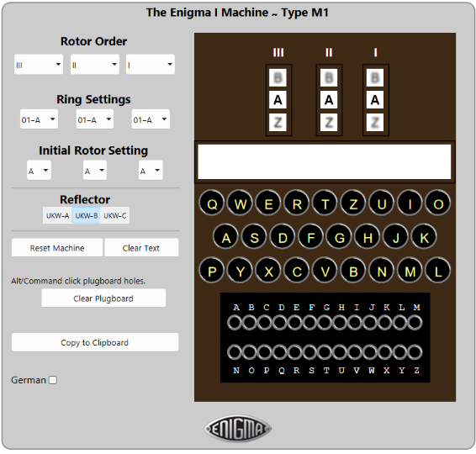This screenshot has width=476, height=454.
Task: Hit the M keyboard key
Action: click(x=410, y=271)
